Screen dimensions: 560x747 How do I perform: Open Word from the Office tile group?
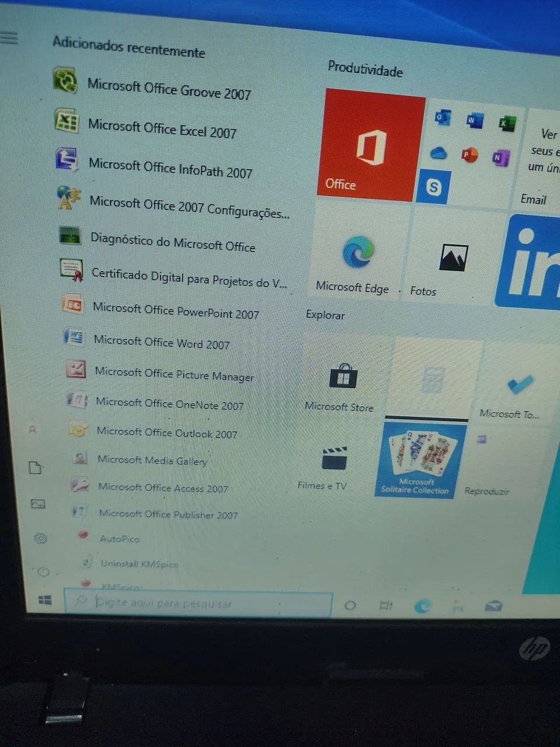coord(475,121)
